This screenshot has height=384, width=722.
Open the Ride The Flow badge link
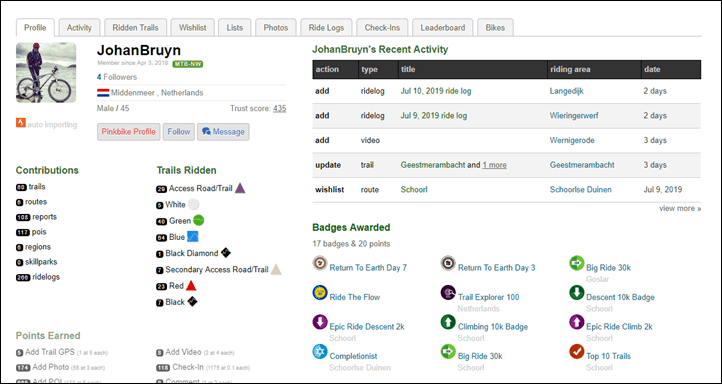(x=355, y=297)
